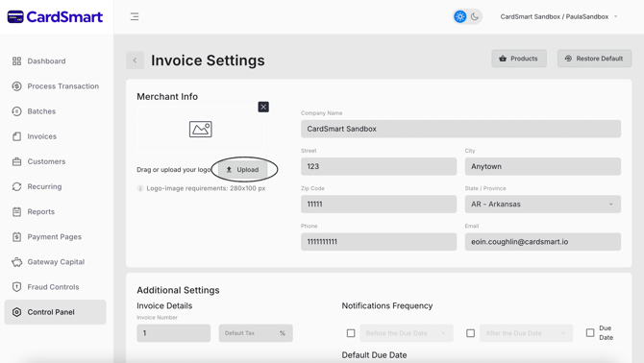Toggle the hamburger sidebar menu icon
The image size is (644, 363).
135,17
